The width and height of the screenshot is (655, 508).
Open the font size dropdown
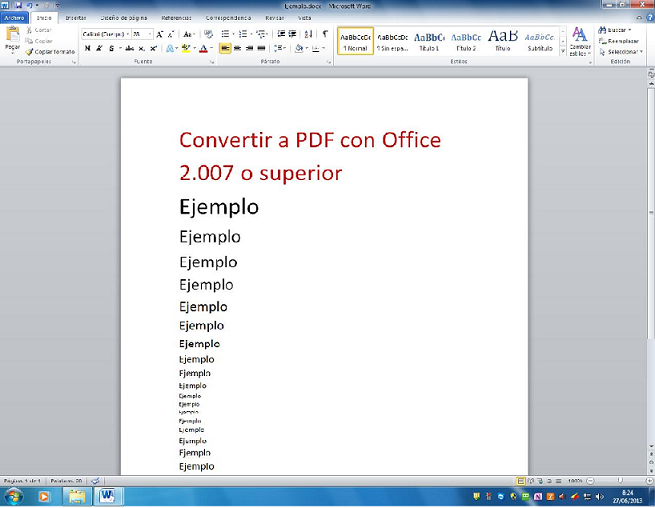coord(150,34)
